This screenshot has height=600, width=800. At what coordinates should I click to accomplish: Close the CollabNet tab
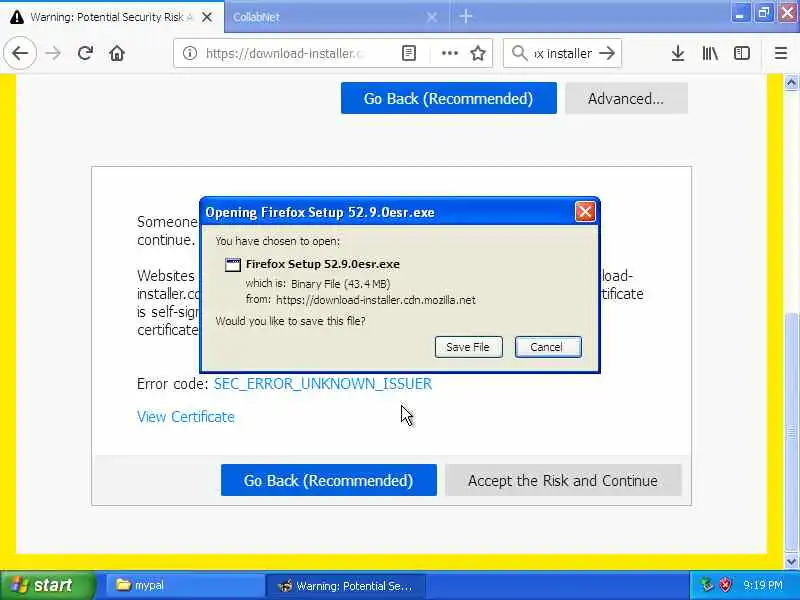432,17
